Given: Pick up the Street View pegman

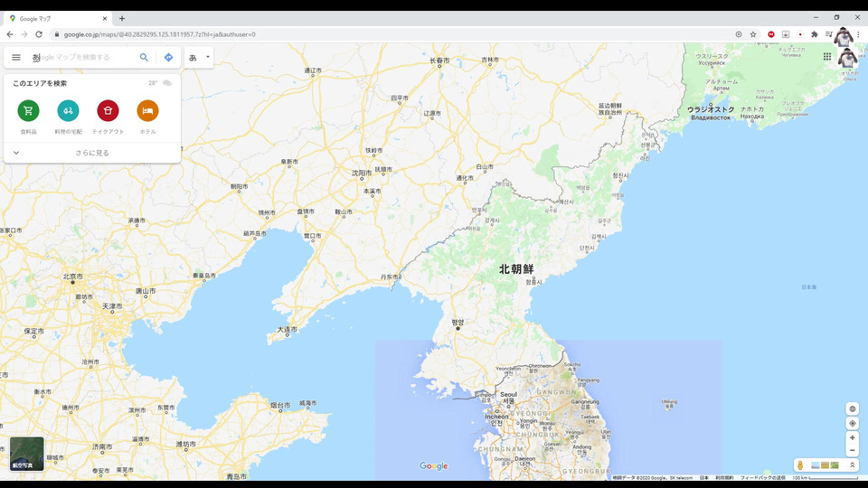Looking at the screenshot, I should point(800,465).
